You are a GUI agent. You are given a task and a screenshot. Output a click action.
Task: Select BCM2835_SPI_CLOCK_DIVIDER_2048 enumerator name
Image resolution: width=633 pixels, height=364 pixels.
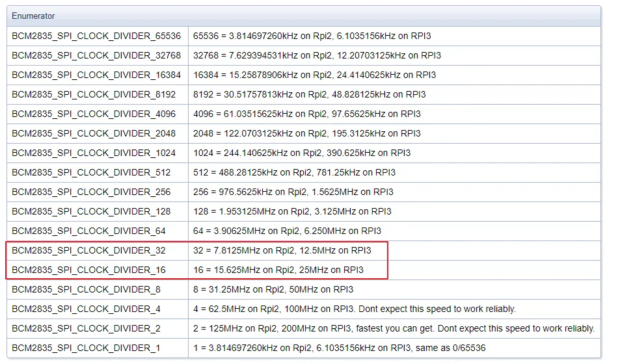94,133
